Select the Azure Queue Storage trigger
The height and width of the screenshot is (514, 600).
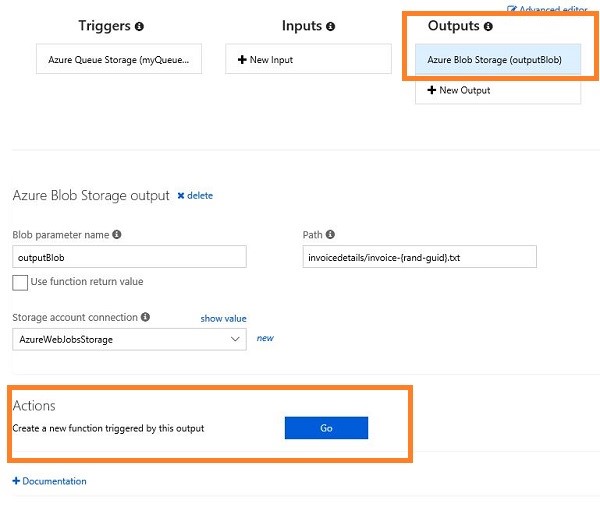click(x=118, y=60)
